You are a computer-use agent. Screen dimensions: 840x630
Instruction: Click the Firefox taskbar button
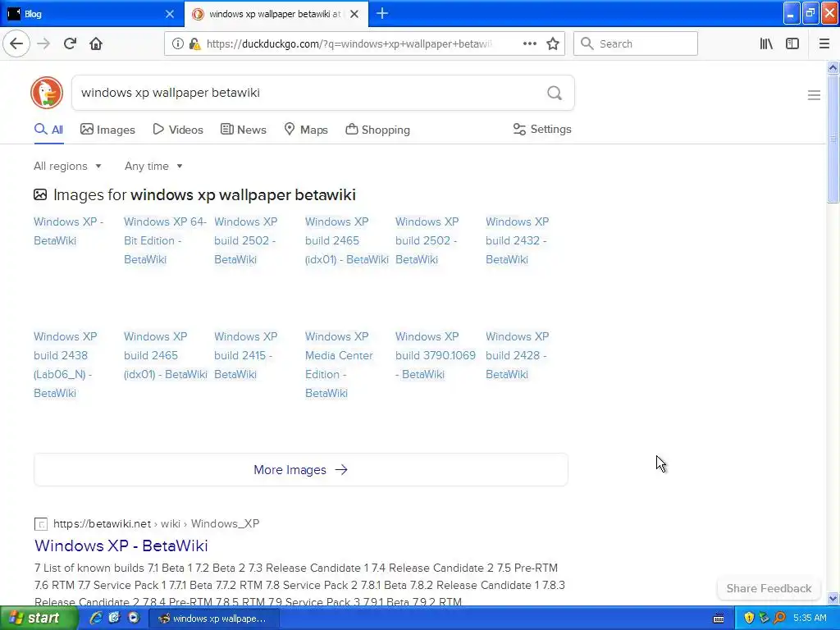point(213,619)
